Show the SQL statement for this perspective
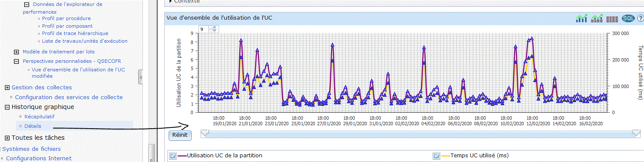 628,18
